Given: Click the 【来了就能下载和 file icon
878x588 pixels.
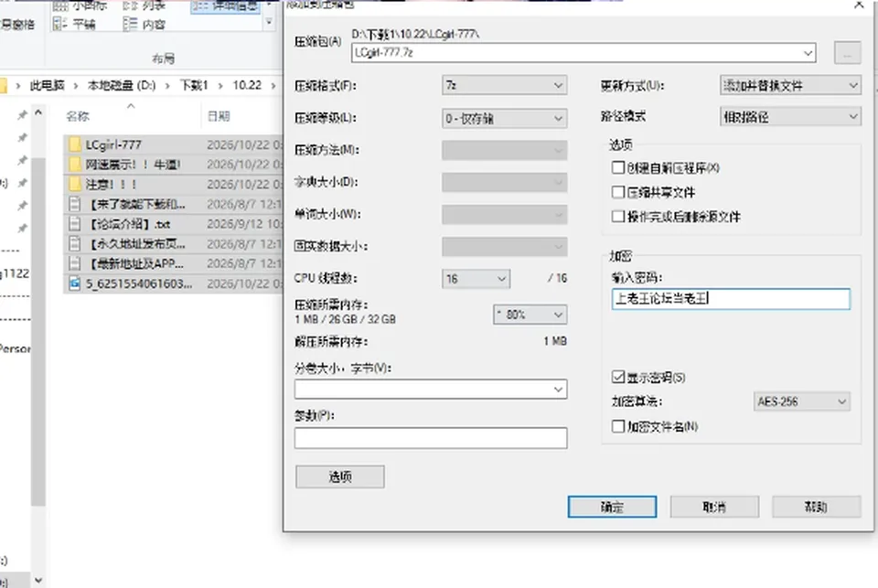Looking at the screenshot, I should click(x=74, y=204).
